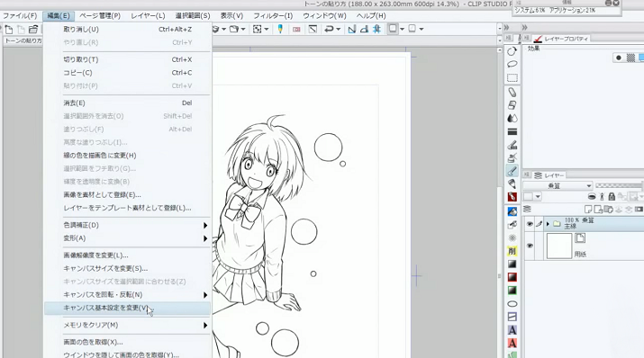Select the active Brush tool

[512, 171]
